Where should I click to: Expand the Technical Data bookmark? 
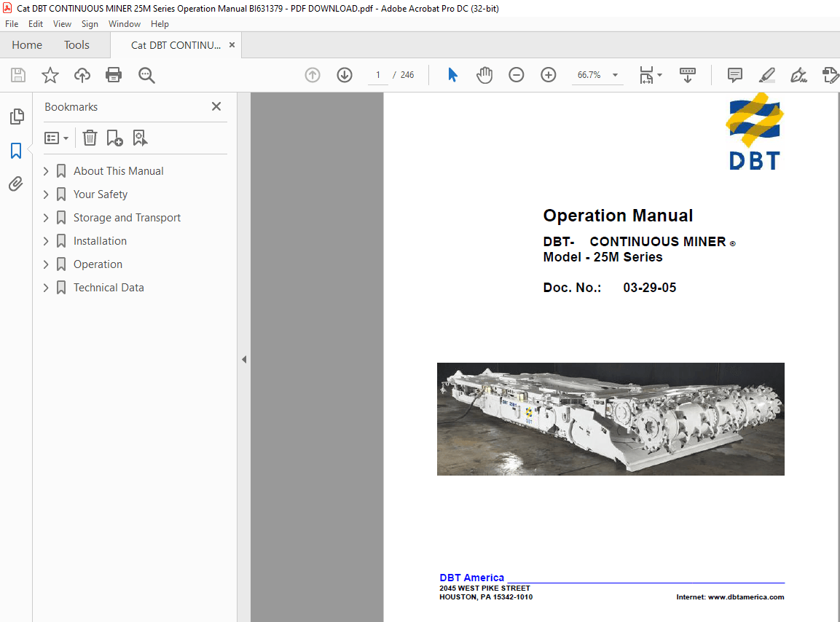(45, 287)
